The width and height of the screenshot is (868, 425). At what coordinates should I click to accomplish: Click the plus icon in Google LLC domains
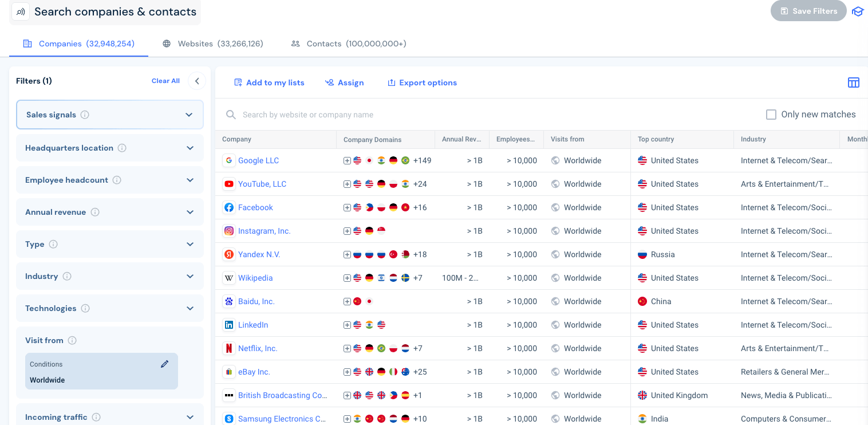coord(347,161)
